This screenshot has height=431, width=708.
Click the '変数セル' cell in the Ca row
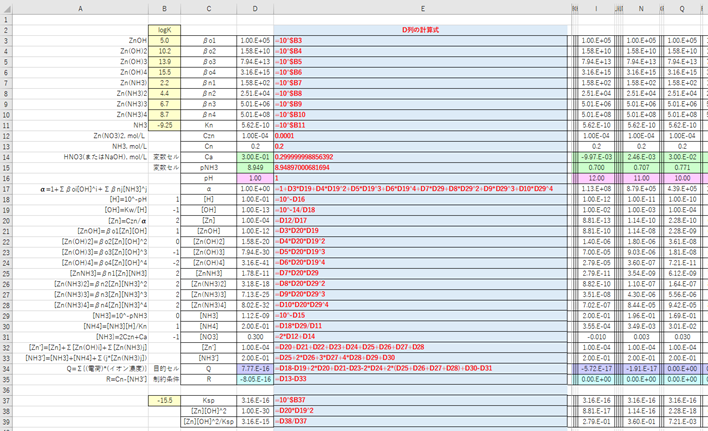tap(164, 157)
